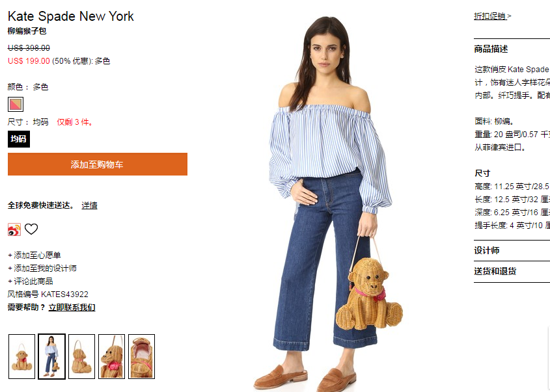
Task: View fifth thumbnail showing bag interior
Action: coord(142,356)
